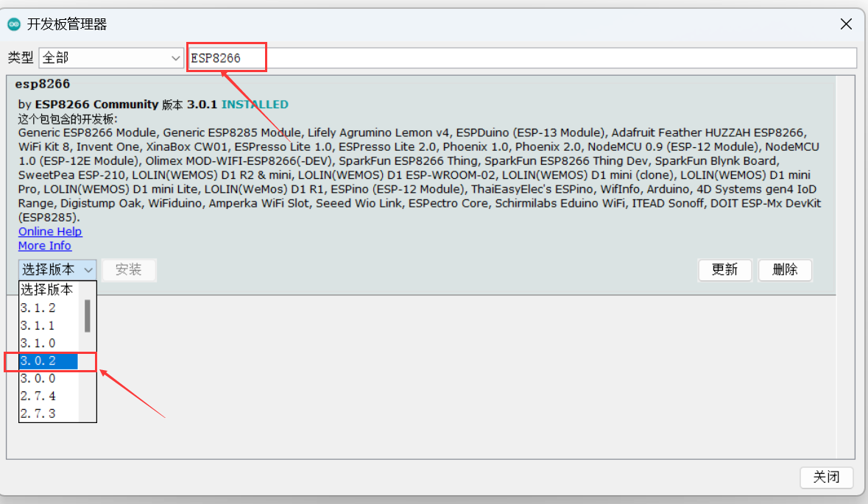Click the greyed-out 安装 install button
868x504 pixels.
coord(129,270)
